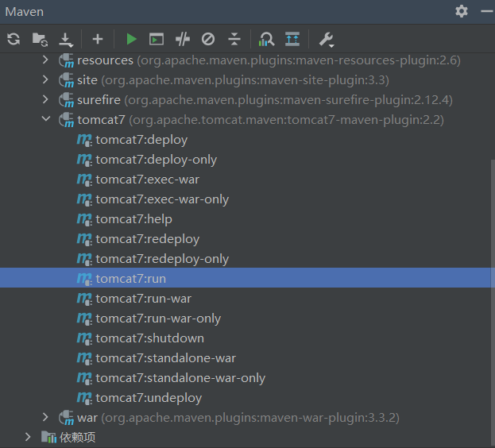Click Show Diagram popup icon
Image resolution: width=495 pixels, height=448 pixels.
pyautogui.click(x=292, y=39)
